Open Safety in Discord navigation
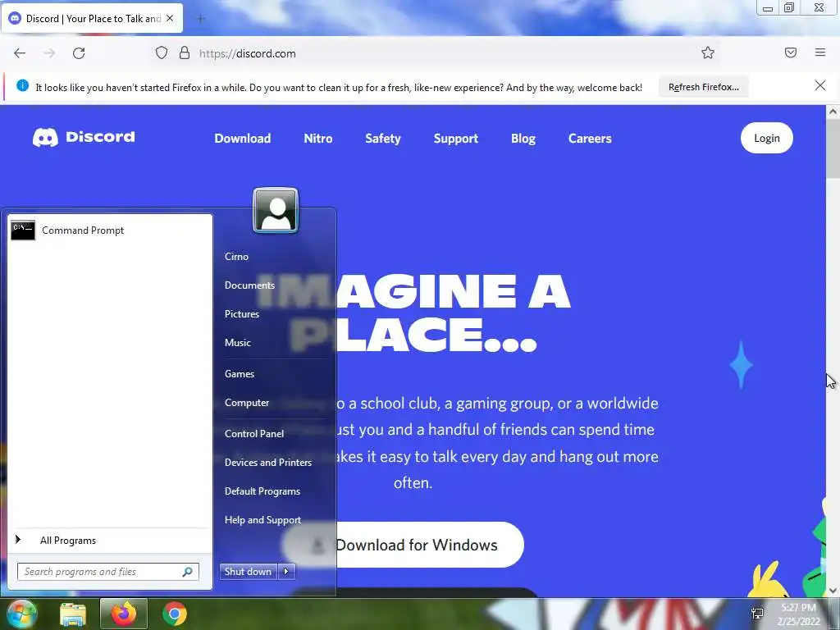This screenshot has width=840, height=630. (x=382, y=138)
